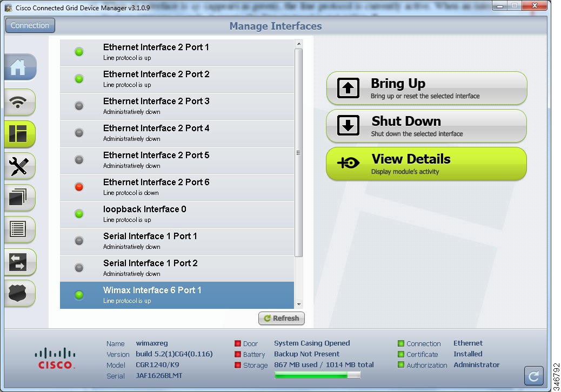Open the Connection menu
The image size is (561, 392).
(x=30, y=25)
